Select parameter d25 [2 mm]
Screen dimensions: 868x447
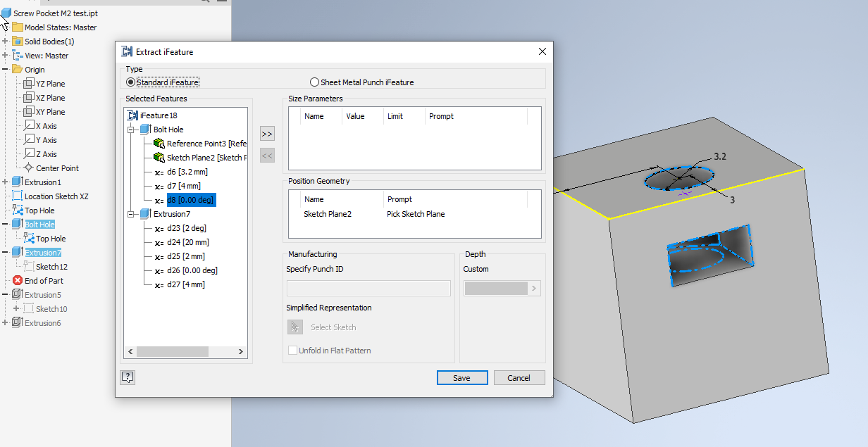point(186,256)
